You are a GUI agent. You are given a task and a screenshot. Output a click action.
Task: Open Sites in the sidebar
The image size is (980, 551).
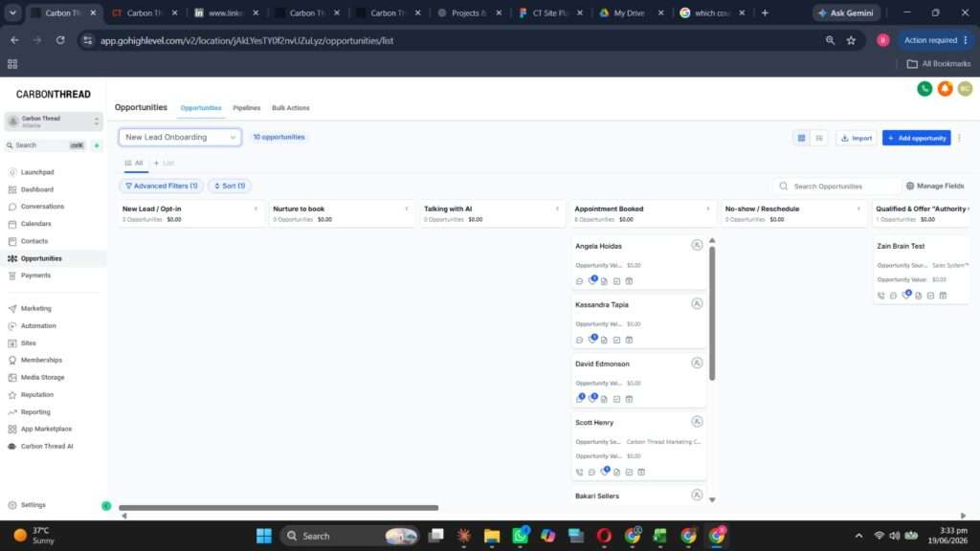(28, 343)
